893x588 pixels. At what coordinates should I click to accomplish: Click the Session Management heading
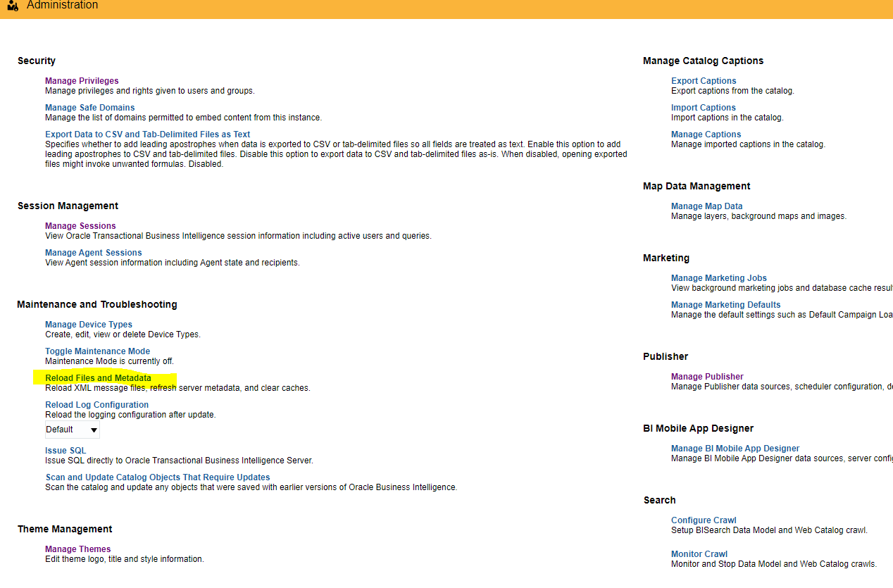pyautogui.click(x=68, y=206)
